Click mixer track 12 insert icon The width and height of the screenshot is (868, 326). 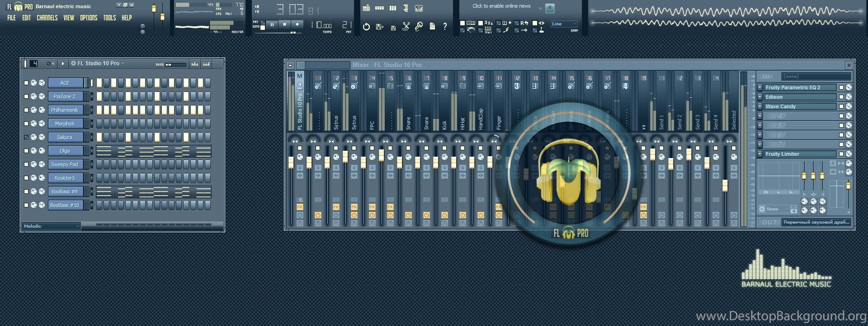tap(517, 86)
